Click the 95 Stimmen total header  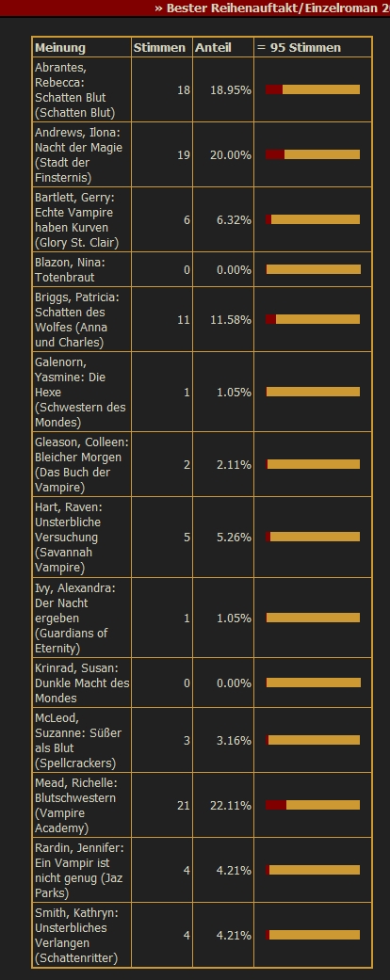pyautogui.click(x=300, y=47)
